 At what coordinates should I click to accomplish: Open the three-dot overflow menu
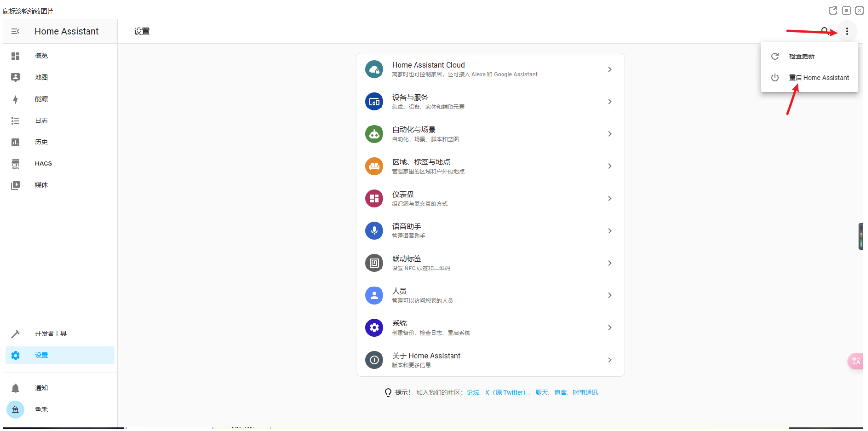pos(847,31)
